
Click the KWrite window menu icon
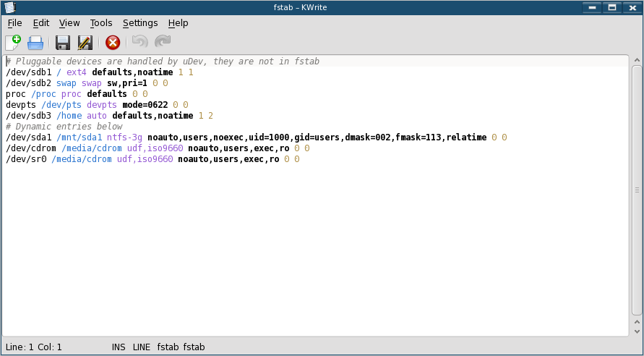point(10,7)
